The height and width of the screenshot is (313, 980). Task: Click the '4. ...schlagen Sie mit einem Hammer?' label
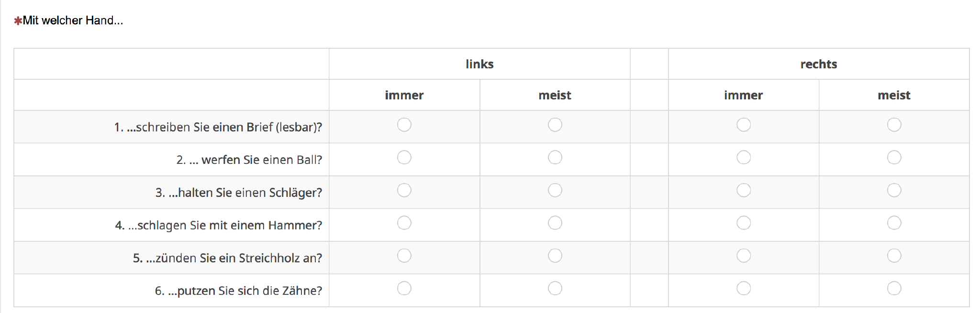pos(219,225)
